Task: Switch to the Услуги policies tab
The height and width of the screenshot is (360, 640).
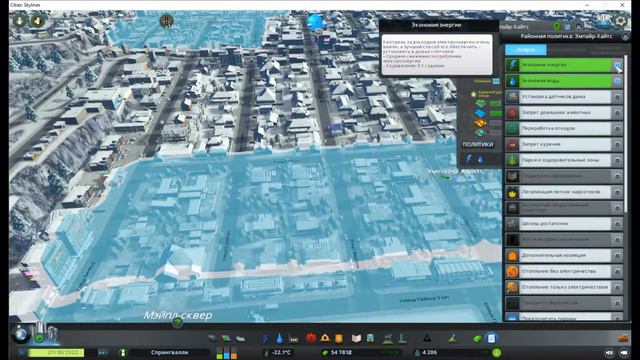Action: point(526,49)
